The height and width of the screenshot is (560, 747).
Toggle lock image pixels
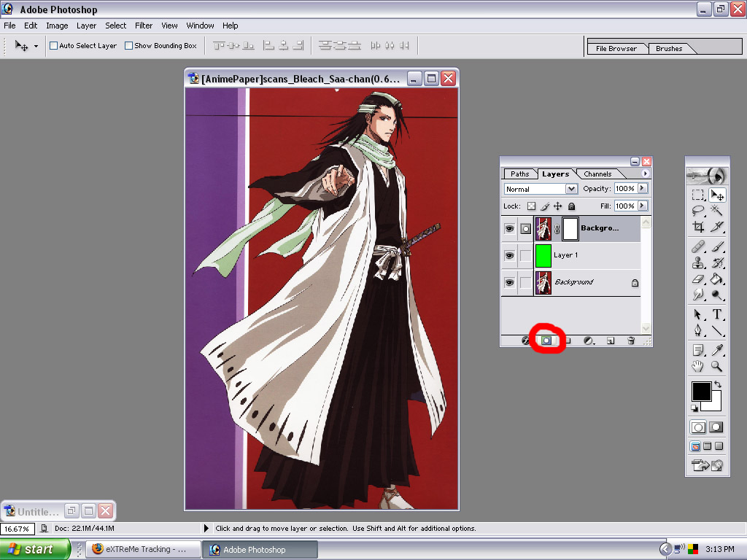click(x=544, y=206)
